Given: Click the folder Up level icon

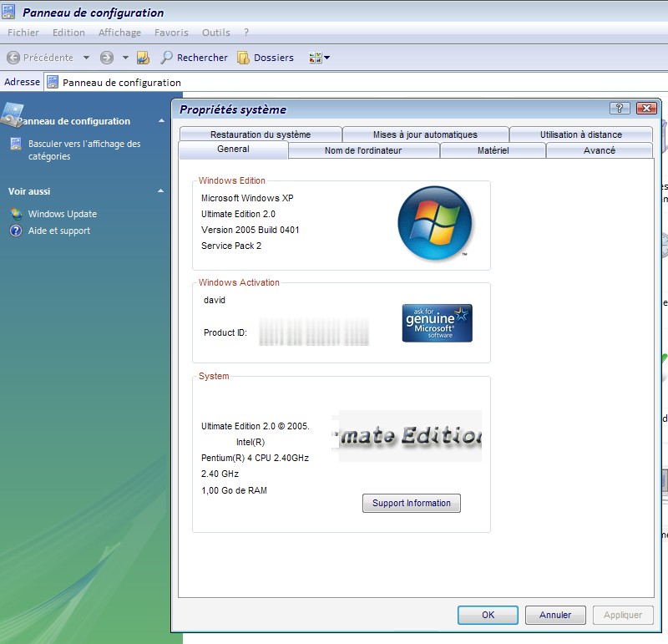Looking at the screenshot, I should pyautogui.click(x=143, y=58).
